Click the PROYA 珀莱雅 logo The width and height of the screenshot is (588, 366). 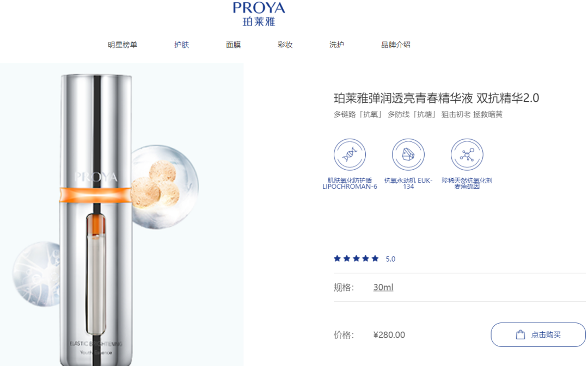[259, 14]
